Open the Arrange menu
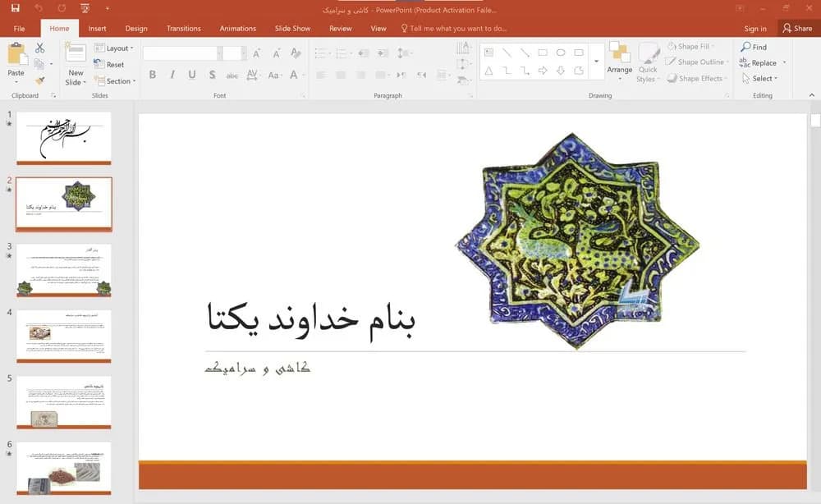 (619, 62)
